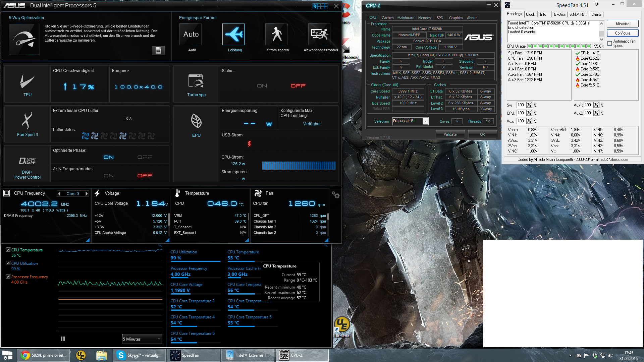Enable Automatic fan speed in SpeedFan
Viewport: 644px width, 362px height.
point(610,44)
